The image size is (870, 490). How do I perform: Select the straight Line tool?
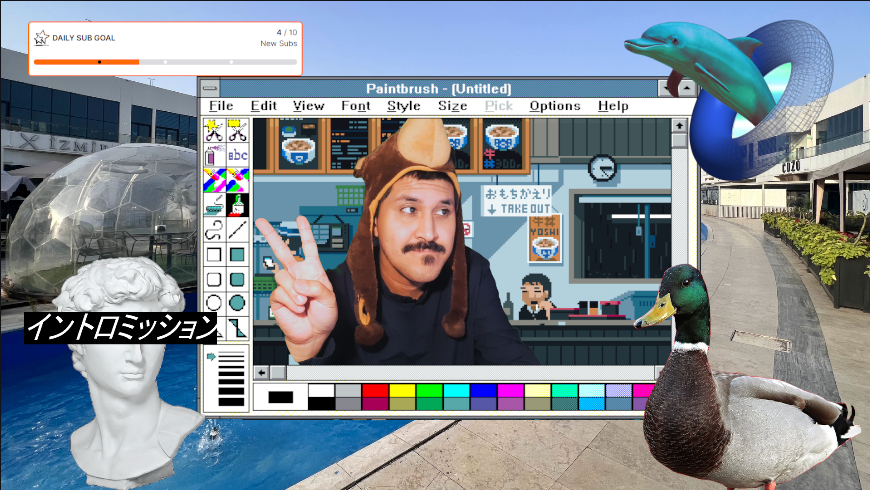pos(238,230)
